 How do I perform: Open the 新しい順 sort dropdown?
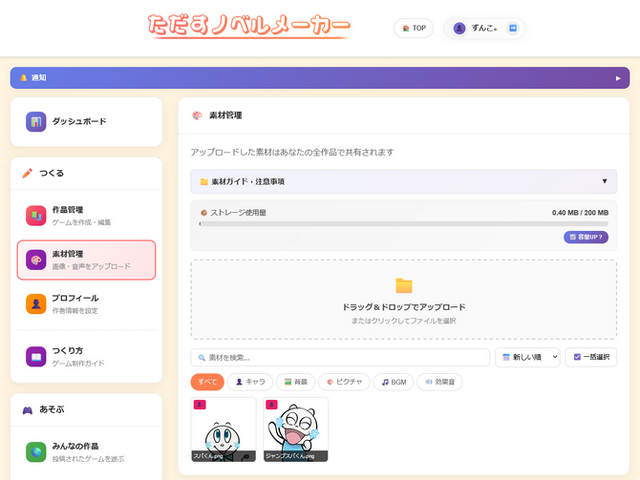(527, 357)
